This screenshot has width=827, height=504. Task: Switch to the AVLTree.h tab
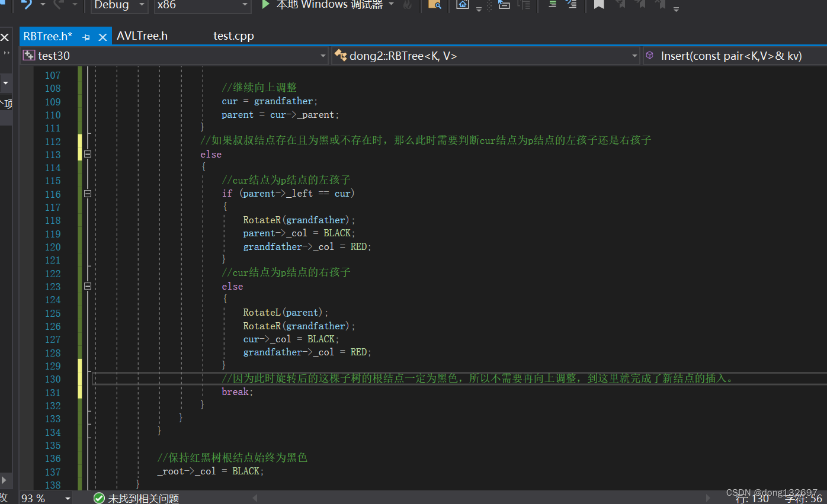click(142, 36)
